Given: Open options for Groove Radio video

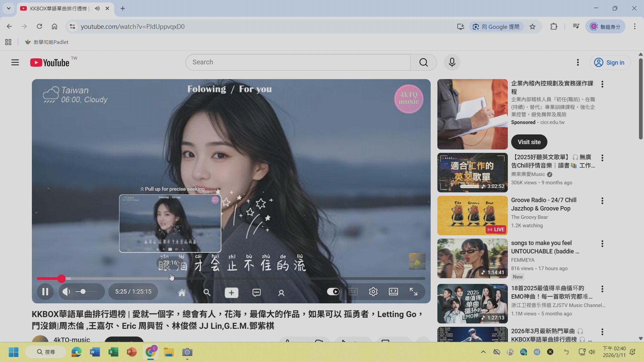Looking at the screenshot, I should [x=602, y=201].
